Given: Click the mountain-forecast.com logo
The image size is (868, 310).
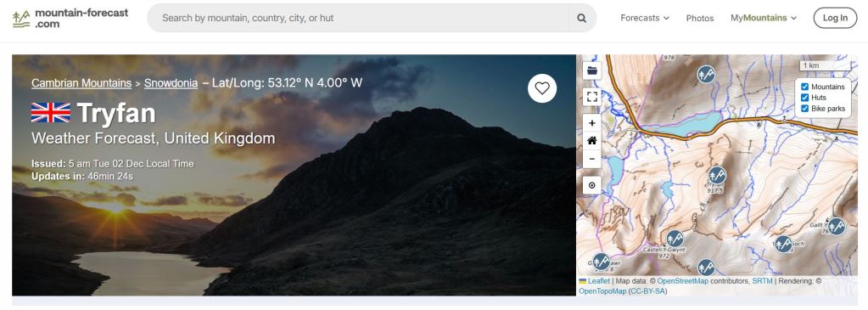Looking at the screenshot, I should pyautogui.click(x=70, y=18).
